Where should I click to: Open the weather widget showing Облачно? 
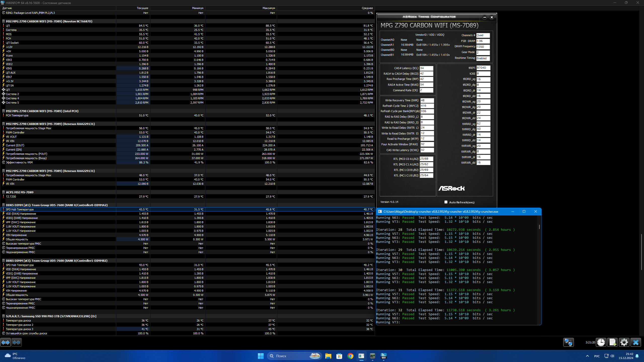pos(15,356)
